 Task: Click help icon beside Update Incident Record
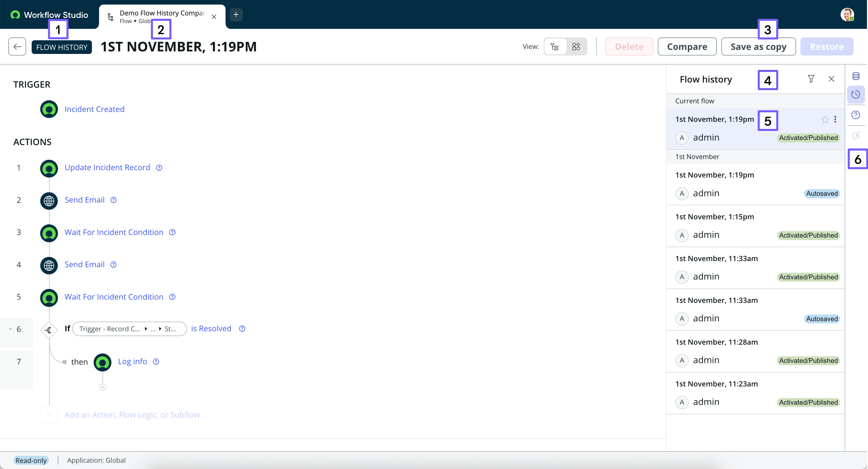(159, 168)
